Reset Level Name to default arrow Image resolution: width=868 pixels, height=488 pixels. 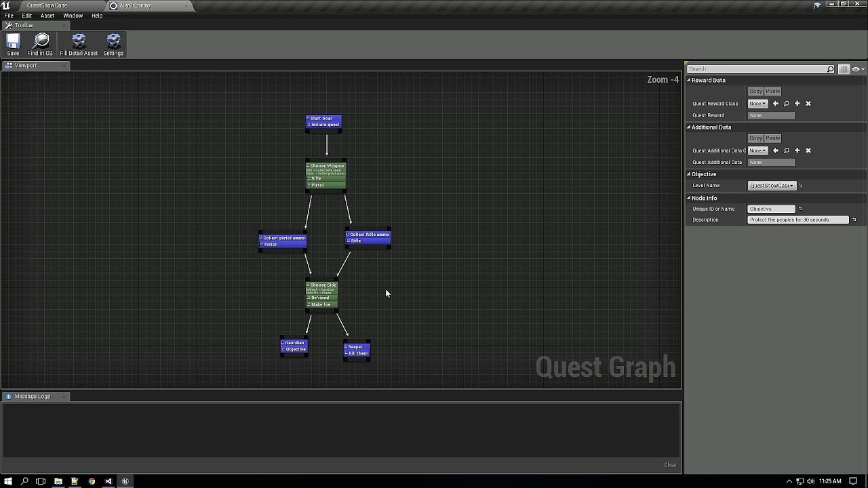point(801,185)
